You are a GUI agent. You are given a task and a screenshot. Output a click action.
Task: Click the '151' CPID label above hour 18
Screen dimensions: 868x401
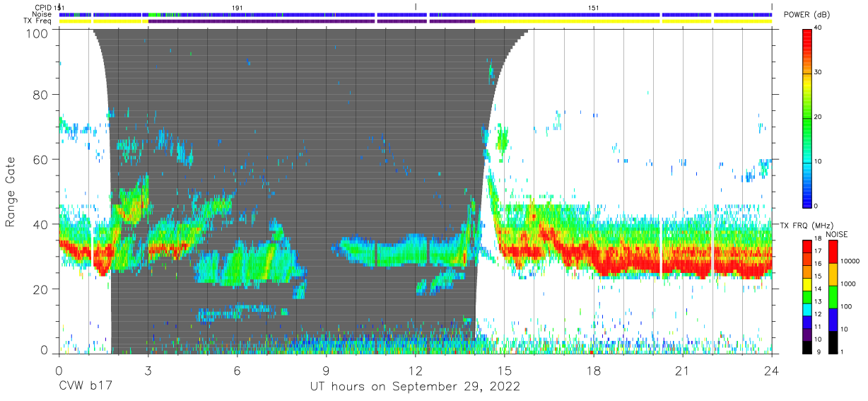tap(594, 7)
